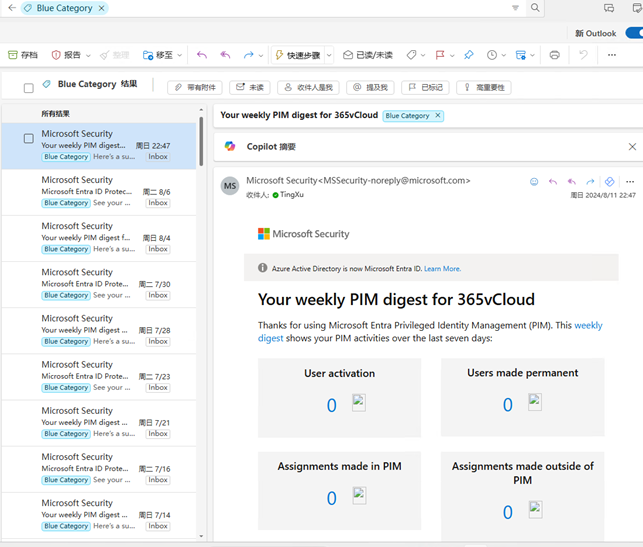
Task: Open the Microsoft Entra ID email dated 8/6
Action: pyautogui.click(x=99, y=192)
